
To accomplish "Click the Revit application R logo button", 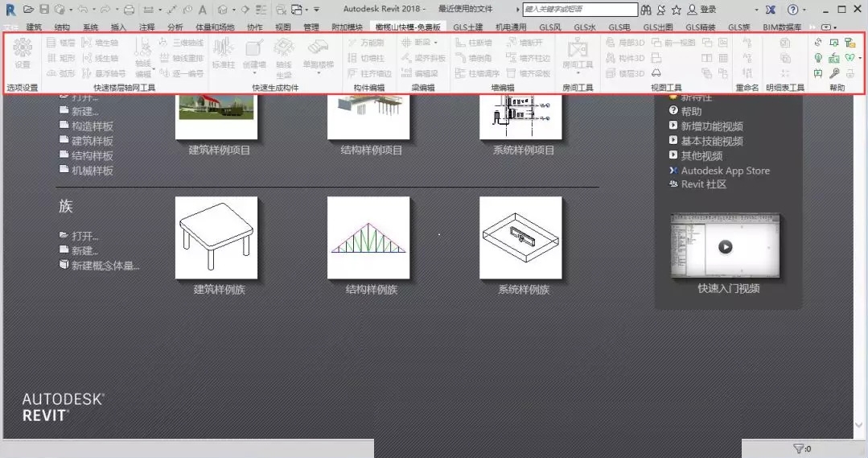I will pyautogui.click(x=10, y=10).
